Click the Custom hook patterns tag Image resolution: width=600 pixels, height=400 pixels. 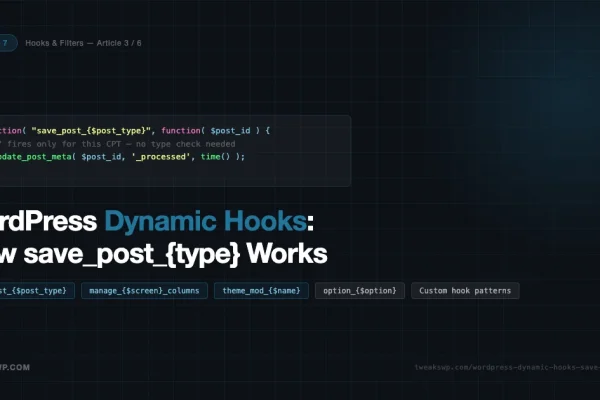point(465,291)
